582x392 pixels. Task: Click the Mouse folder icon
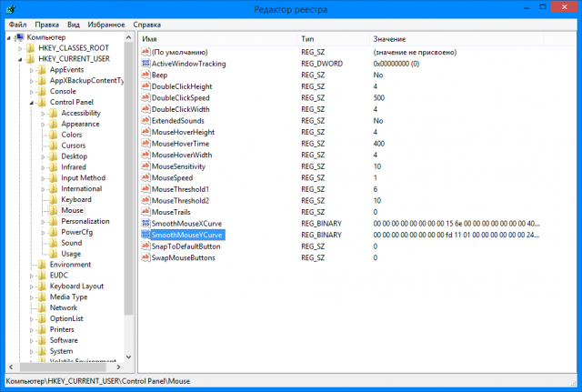click(54, 210)
